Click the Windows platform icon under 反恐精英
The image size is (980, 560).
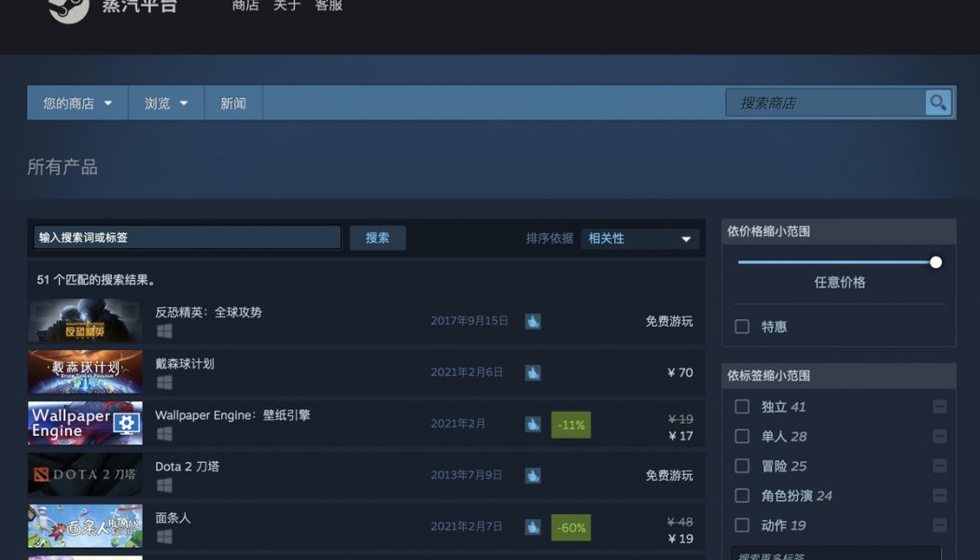point(164,330)
